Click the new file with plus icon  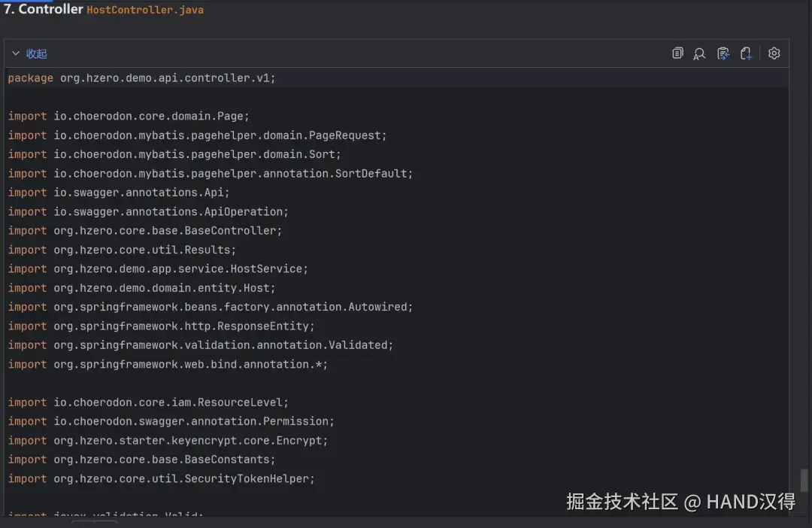click(746, 53)
